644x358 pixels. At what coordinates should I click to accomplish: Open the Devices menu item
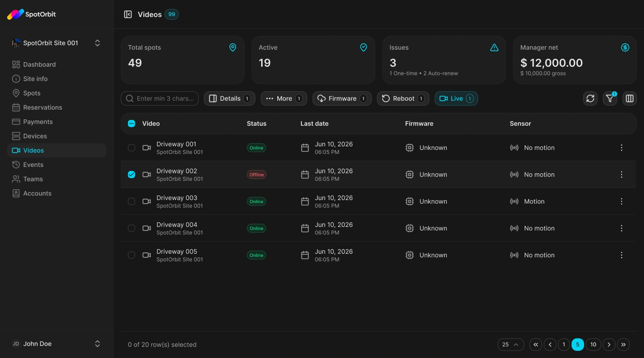pos(57,136)
